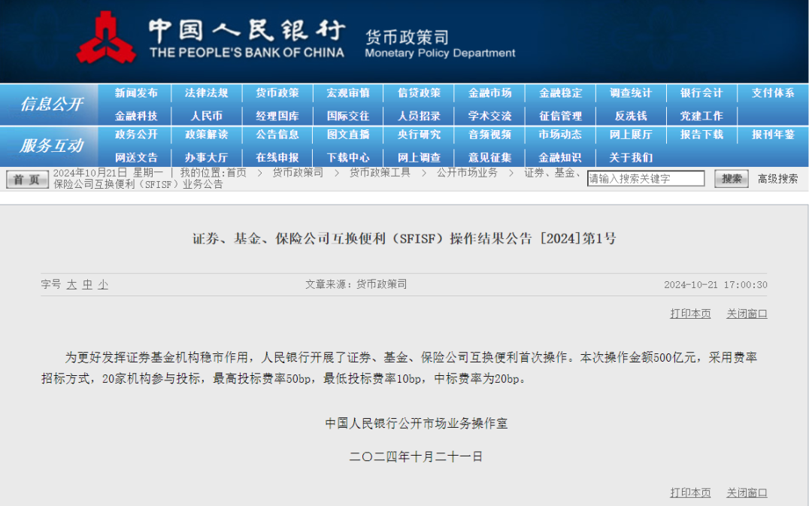Click the bottom 打印本页 print link
812x506 pixels.
690,492
